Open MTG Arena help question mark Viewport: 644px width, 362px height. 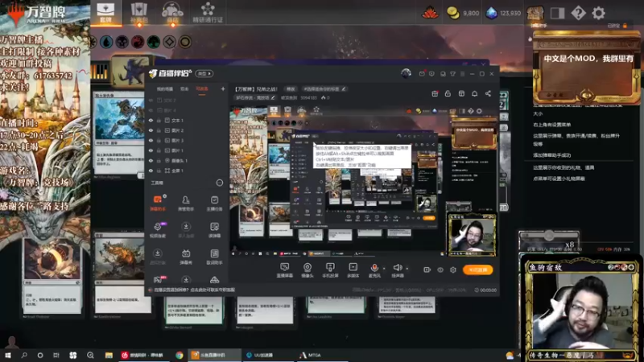578,13
